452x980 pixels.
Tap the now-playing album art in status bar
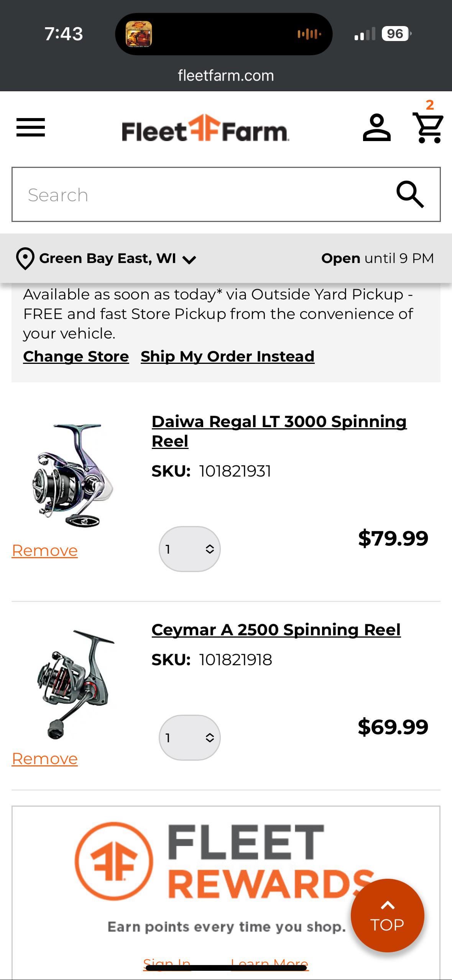(139, 34)
